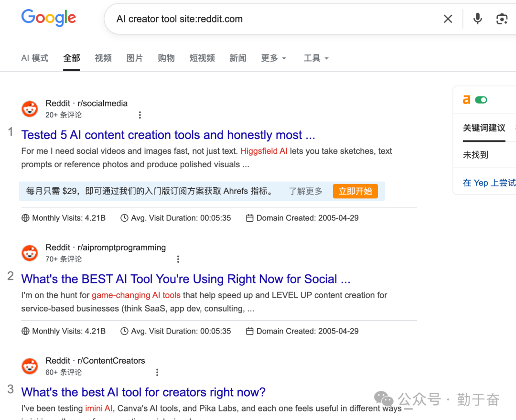This screenshot has height=420, width=516.
Task: Switch to 视频 tab
Action: click(103, 58)
